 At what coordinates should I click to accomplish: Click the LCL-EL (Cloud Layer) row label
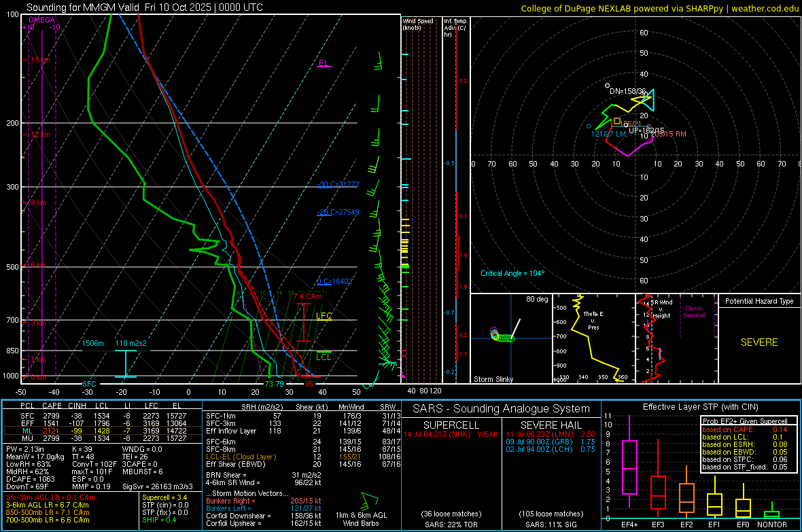click(x=241, y=457)
